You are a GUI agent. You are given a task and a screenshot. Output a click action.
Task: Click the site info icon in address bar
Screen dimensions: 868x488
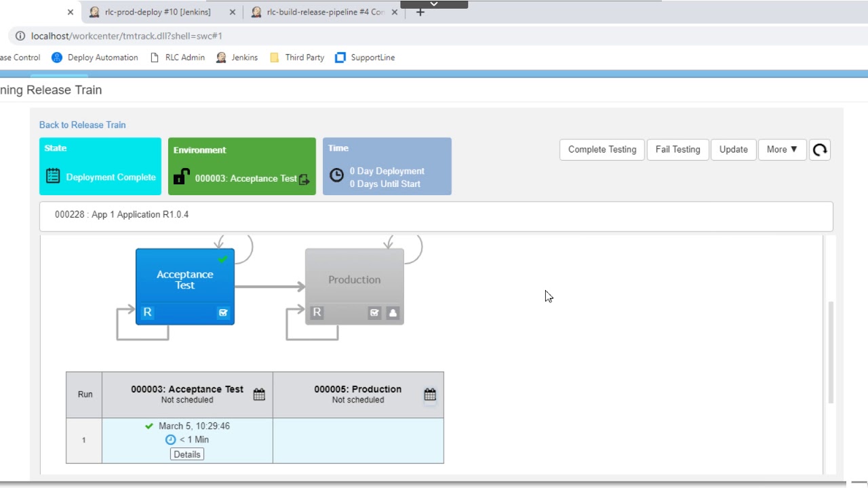point(20,36)
